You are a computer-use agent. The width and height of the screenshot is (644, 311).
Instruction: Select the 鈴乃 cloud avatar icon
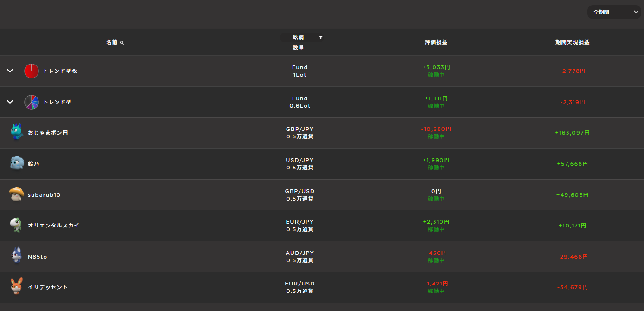17,163
